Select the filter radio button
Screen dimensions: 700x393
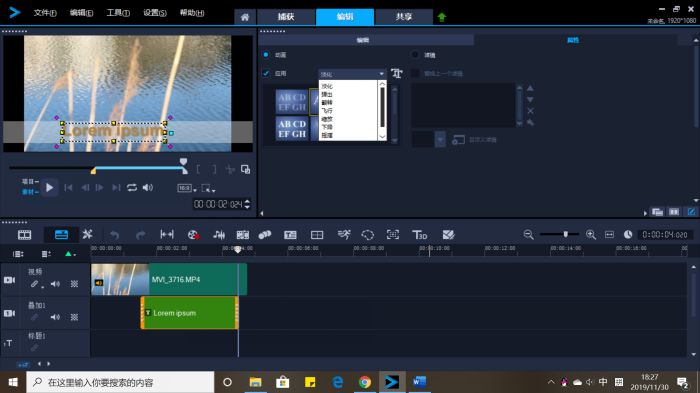tap(415, 54)
